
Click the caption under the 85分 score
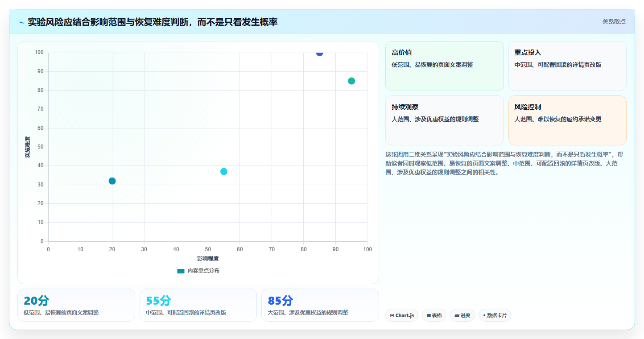click(x=308, y=313)
